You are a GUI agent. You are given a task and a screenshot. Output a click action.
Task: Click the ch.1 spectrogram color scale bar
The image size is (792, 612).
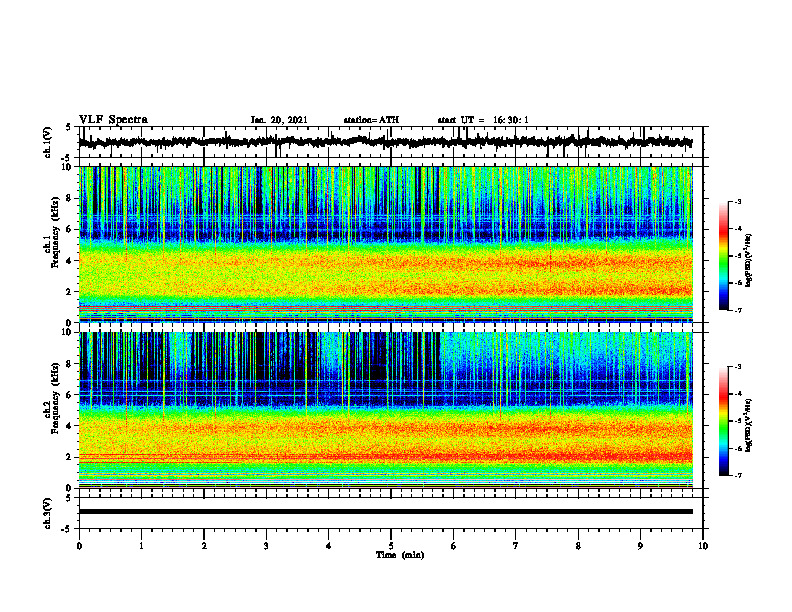(724, 256)
